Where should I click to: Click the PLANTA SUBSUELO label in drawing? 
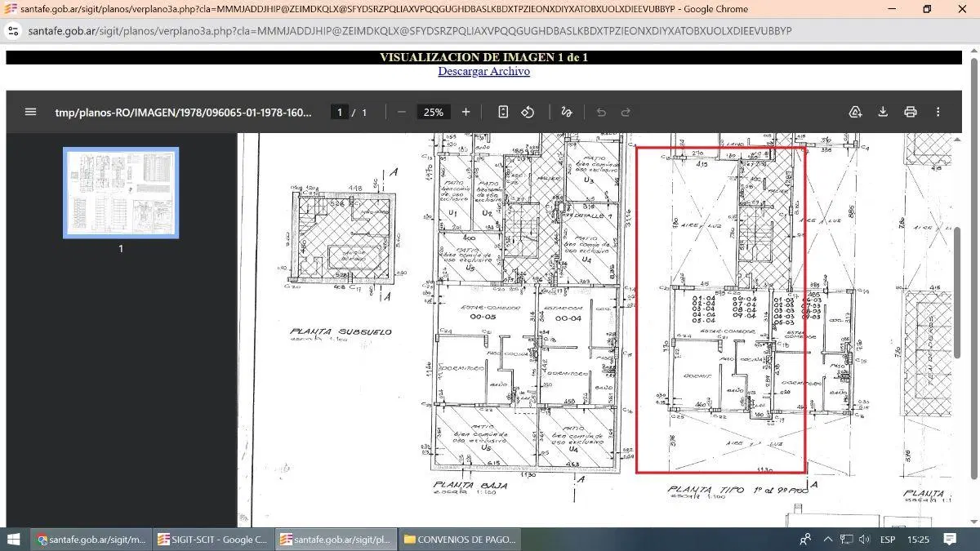pyautogui.click(x=341, y=333)
